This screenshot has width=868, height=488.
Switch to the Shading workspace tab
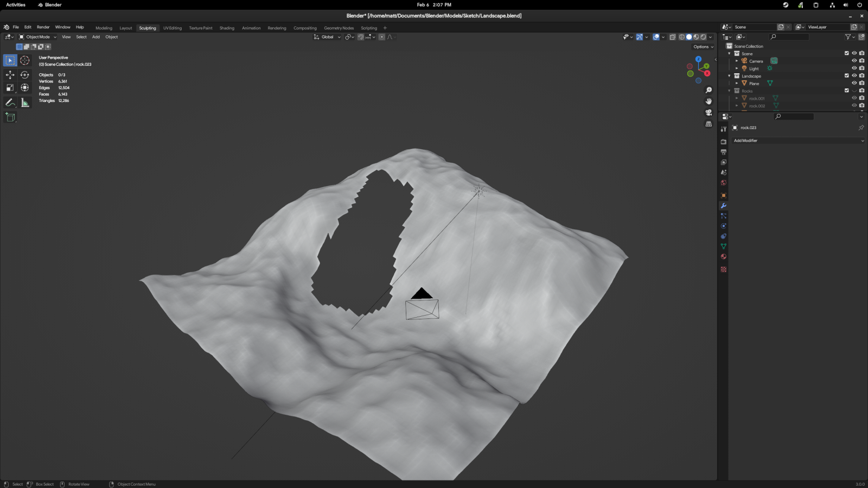point(227,28)
